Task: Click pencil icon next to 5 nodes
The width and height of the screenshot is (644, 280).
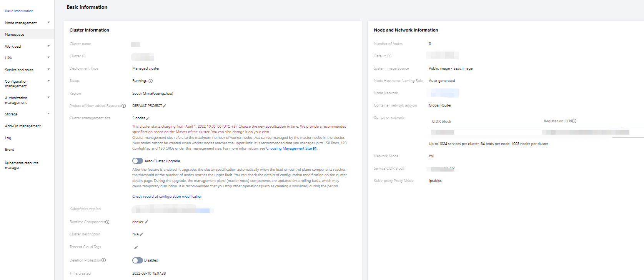Action: click(148, 118)
